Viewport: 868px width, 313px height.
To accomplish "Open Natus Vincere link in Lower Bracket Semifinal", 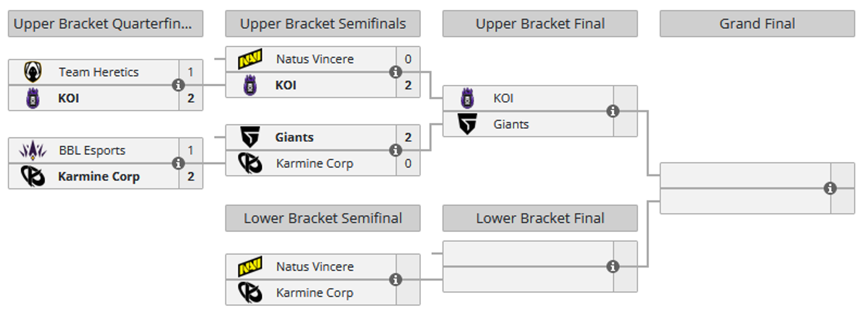I will click(x=315, y=267).
